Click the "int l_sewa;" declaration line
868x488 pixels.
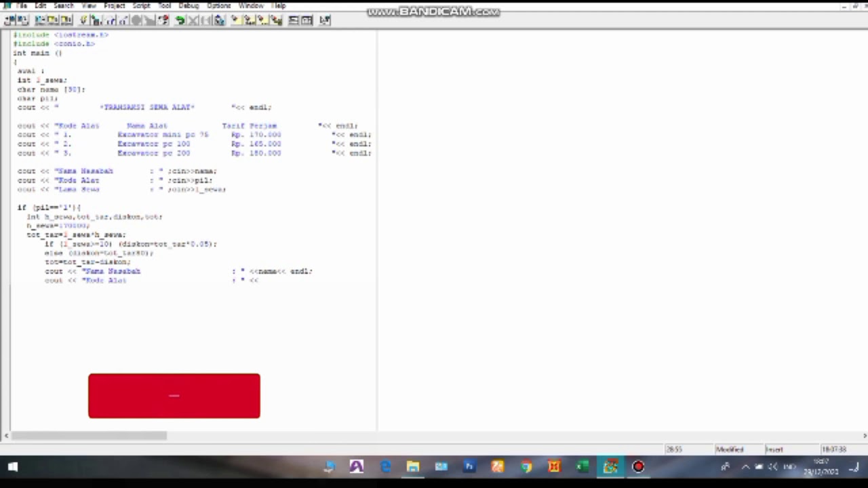click(x=42, y=80)
